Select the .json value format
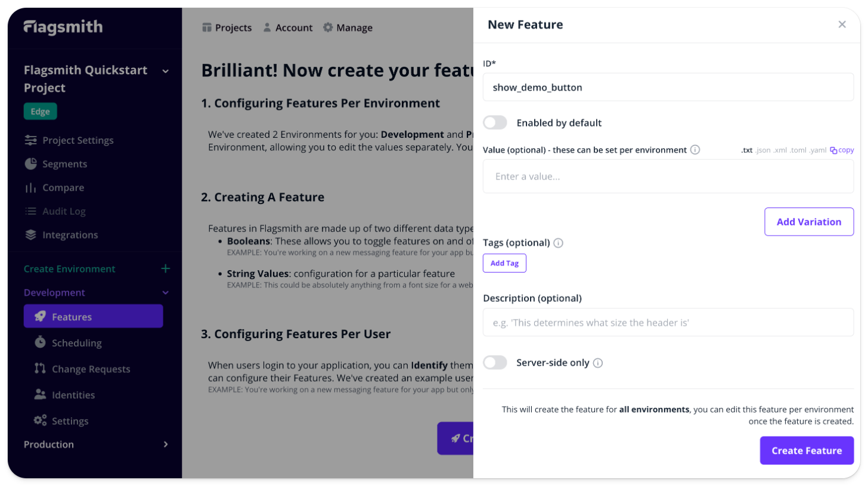 click(x=763, y=150)
